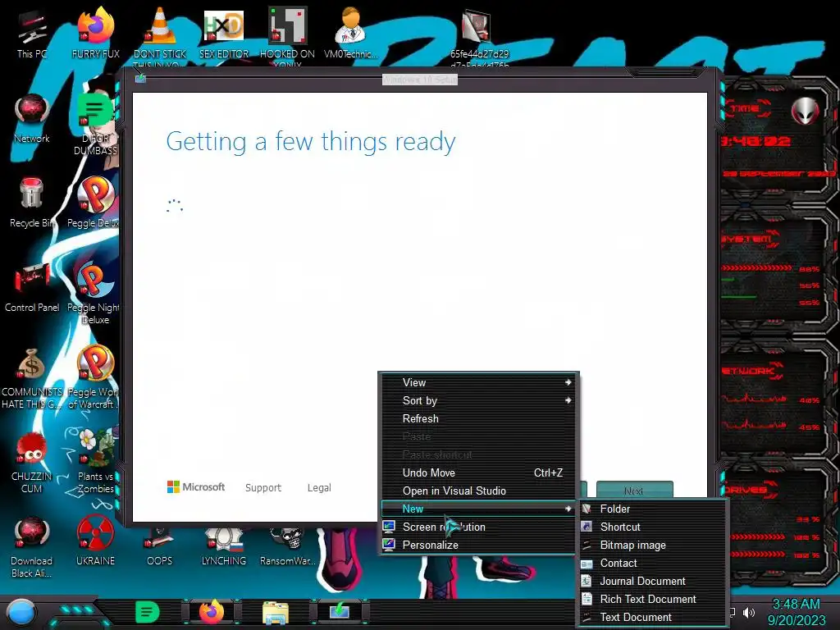Create a new Bitmap image

[652, 546]
